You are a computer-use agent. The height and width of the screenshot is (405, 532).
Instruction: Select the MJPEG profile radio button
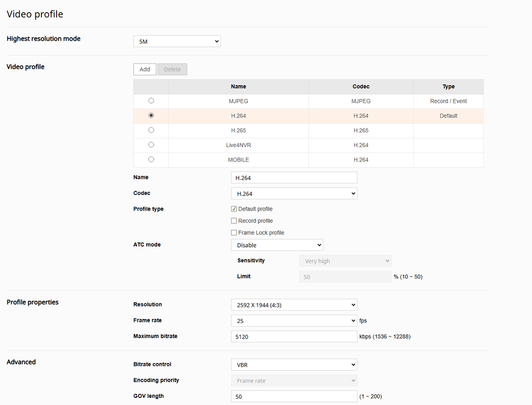[151, 101]
